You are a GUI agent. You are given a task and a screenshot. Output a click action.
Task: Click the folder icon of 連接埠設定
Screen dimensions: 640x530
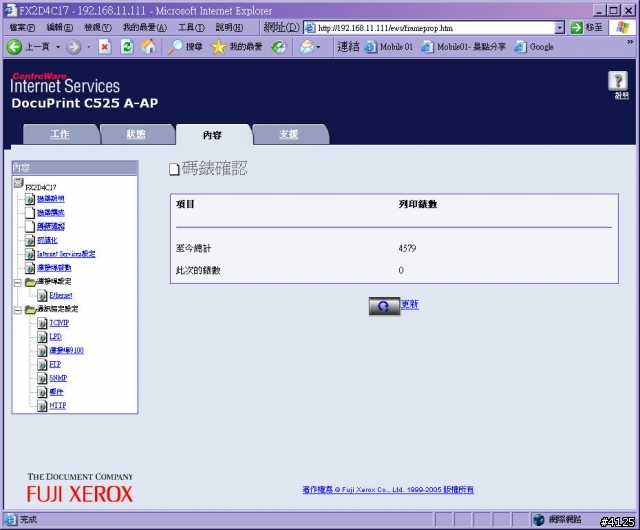click(x=31, y=282)
